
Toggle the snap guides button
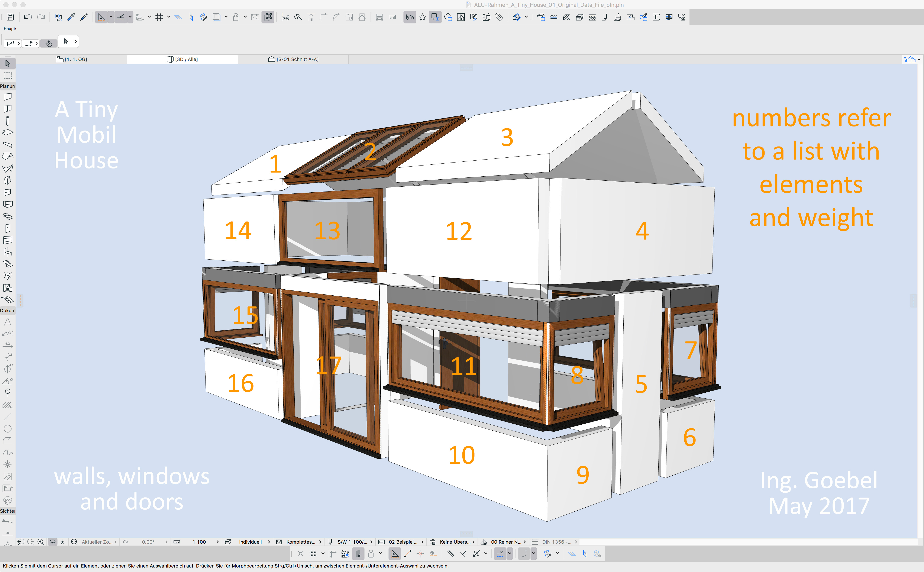point(121,17)
